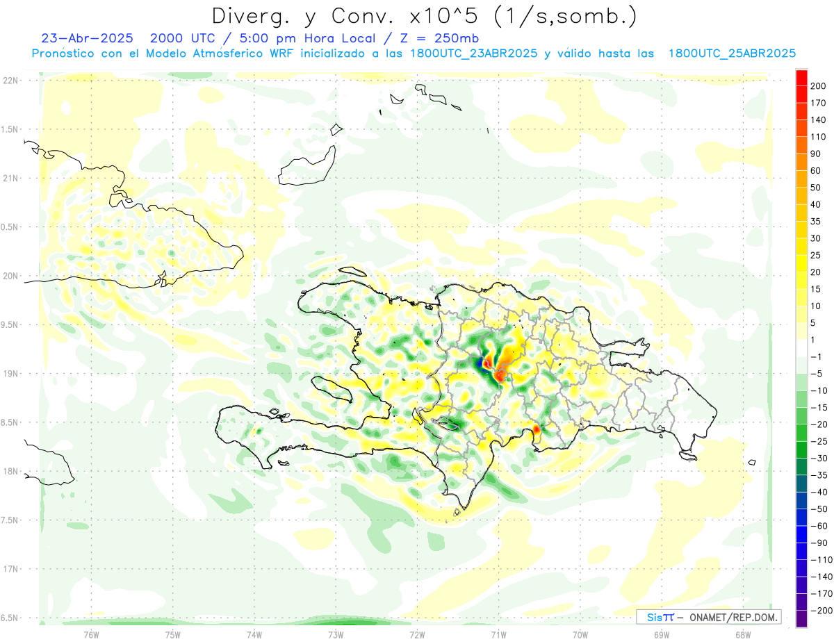Click the valid-until time "1800UTC_25ABR2025"

pyautogui.click(x=732, y=53)
